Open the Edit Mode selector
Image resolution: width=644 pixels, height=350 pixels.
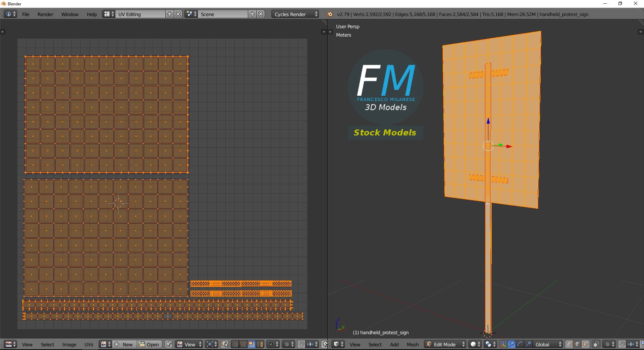445,344
